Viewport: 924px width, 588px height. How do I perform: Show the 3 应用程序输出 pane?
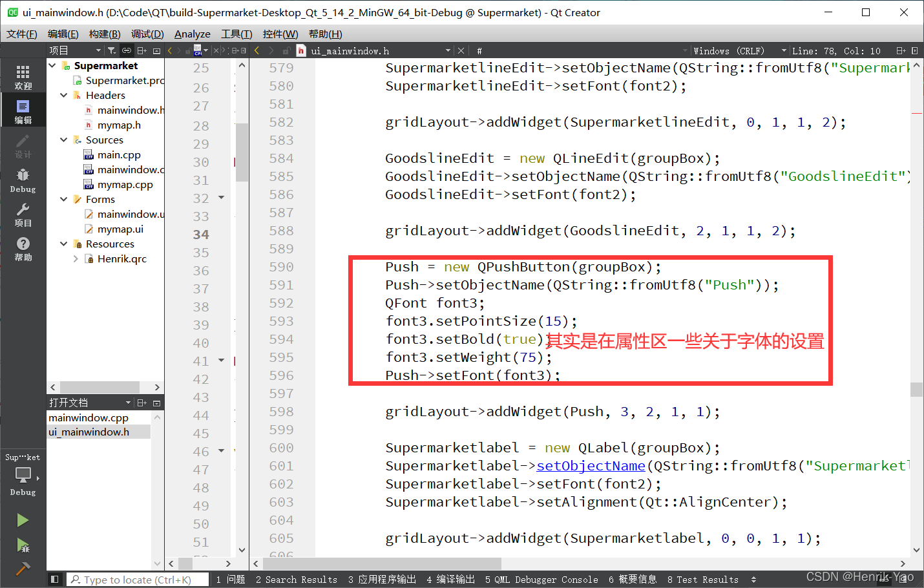[382, 580]
